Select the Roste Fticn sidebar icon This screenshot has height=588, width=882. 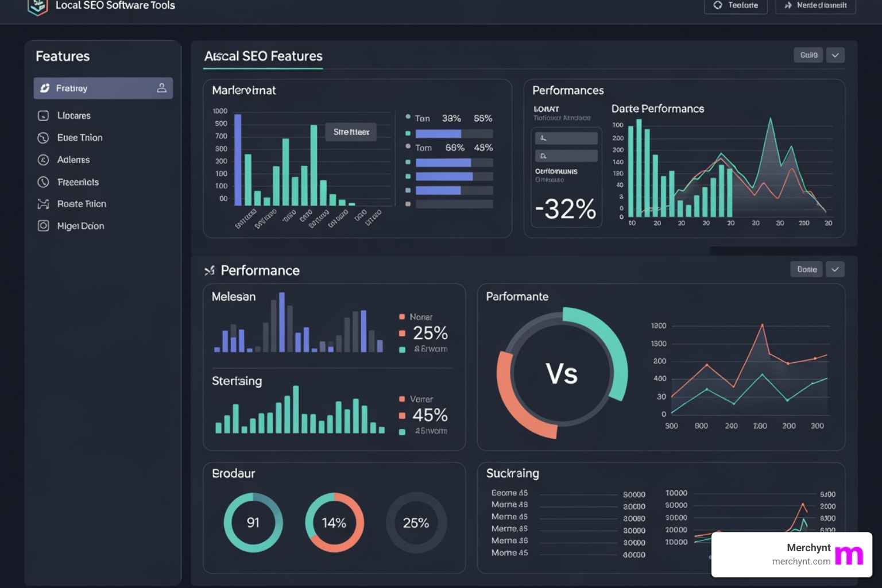tap(44, 204)
